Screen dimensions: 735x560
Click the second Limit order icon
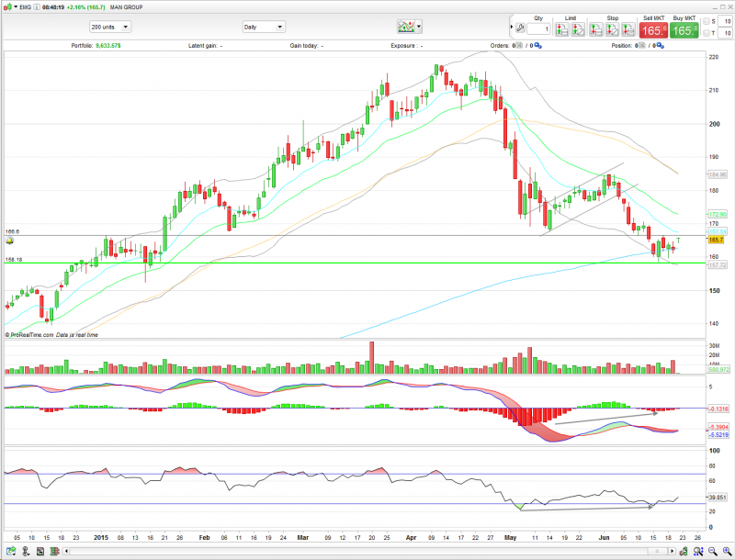pos(577,30)
